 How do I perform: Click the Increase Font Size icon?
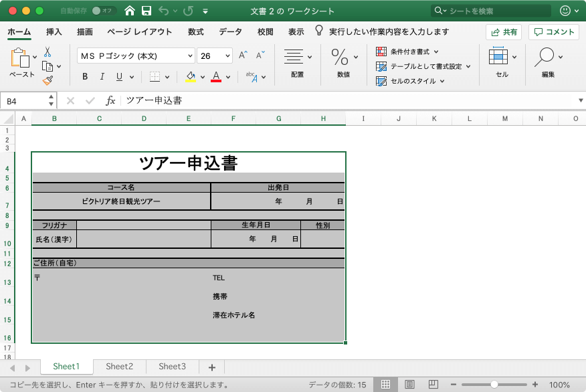point(243,56)
